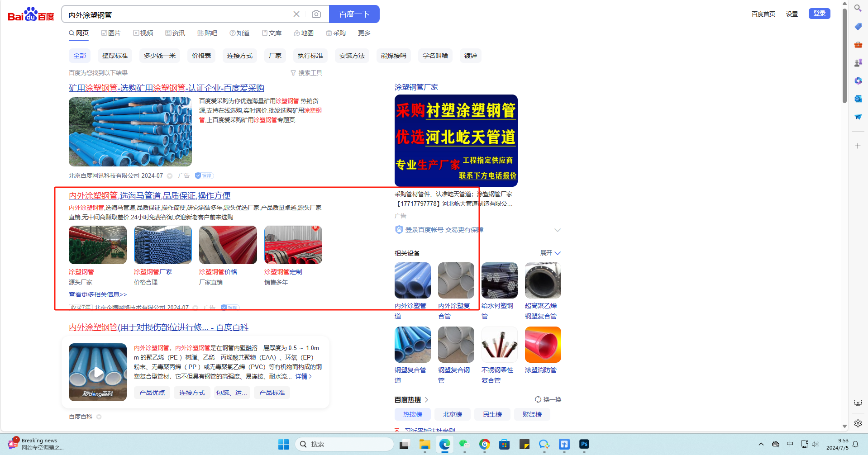Launch Photoshop from the taskbar
868x455 pixels.
tap(584, 444)
